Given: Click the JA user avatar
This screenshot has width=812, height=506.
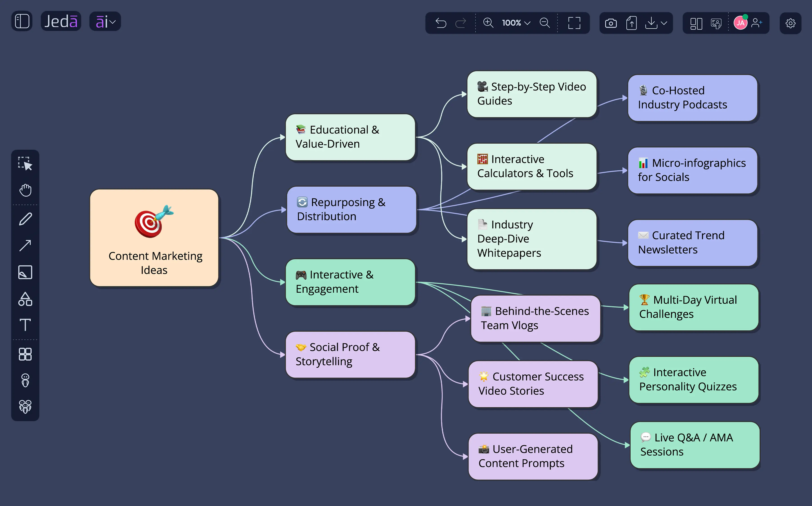Looking at the screenshot, I should [x=740, y=23].
